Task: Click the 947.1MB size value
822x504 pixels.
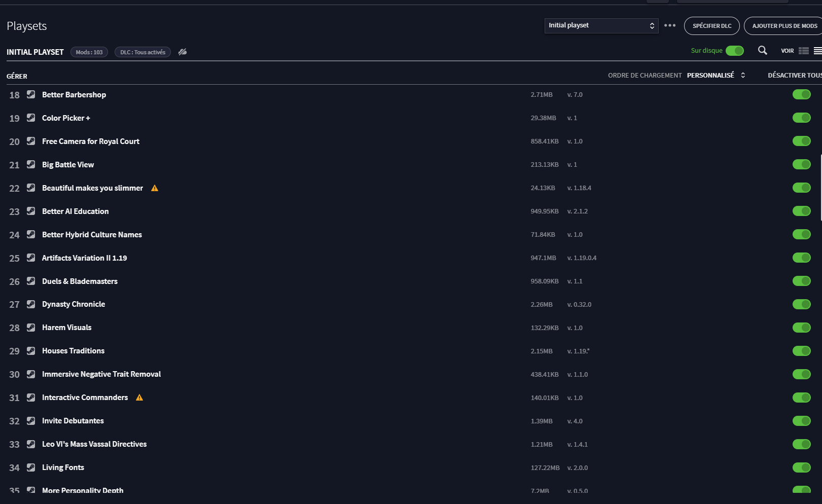Action: click(543, 258)
